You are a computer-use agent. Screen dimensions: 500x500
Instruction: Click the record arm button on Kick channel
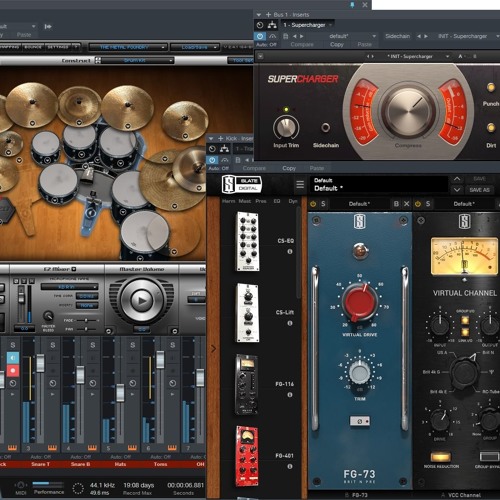13,370
